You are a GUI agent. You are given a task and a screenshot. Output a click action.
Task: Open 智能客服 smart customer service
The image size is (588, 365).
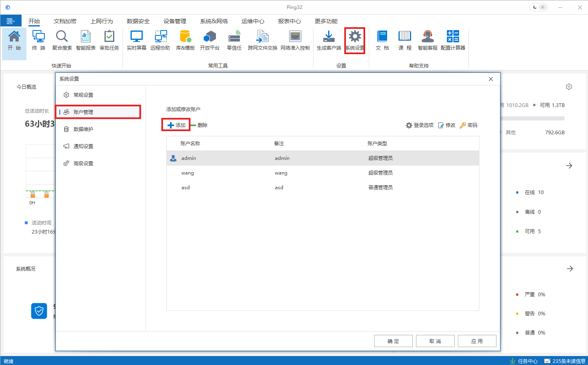pyautogui.click(x=427, y=40)
